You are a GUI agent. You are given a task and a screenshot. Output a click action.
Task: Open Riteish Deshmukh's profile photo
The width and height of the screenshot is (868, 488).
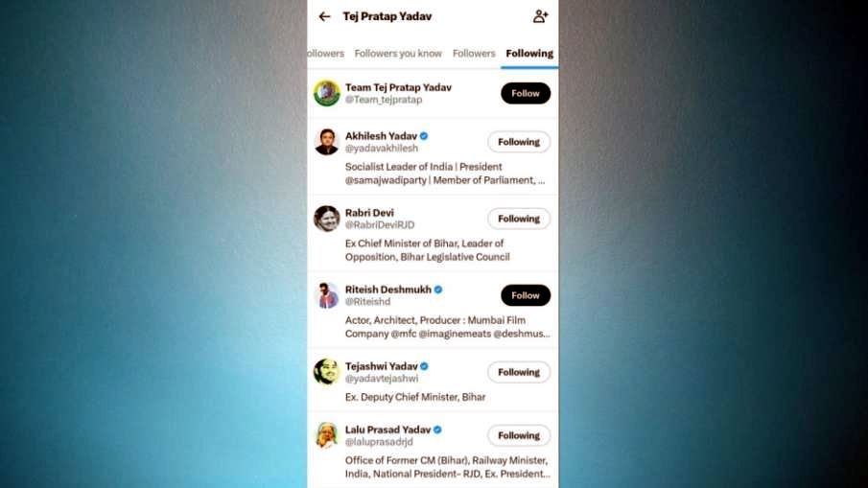point(327,295)
